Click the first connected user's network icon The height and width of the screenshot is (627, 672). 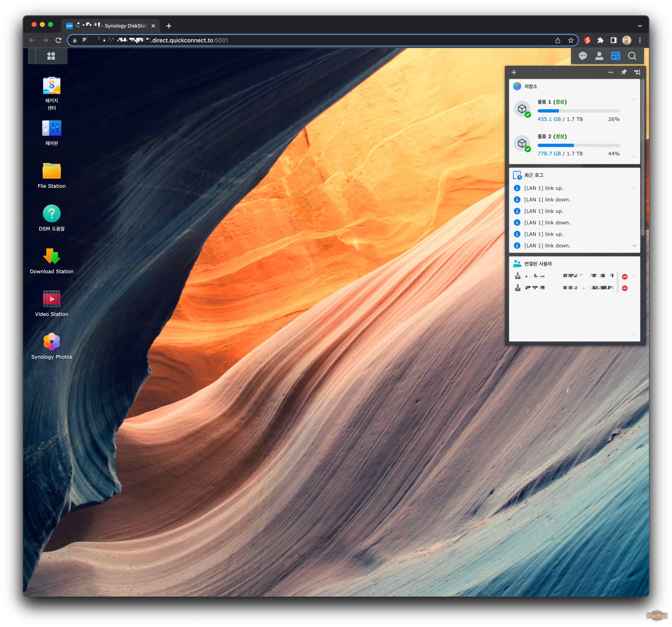coord(517,276)
